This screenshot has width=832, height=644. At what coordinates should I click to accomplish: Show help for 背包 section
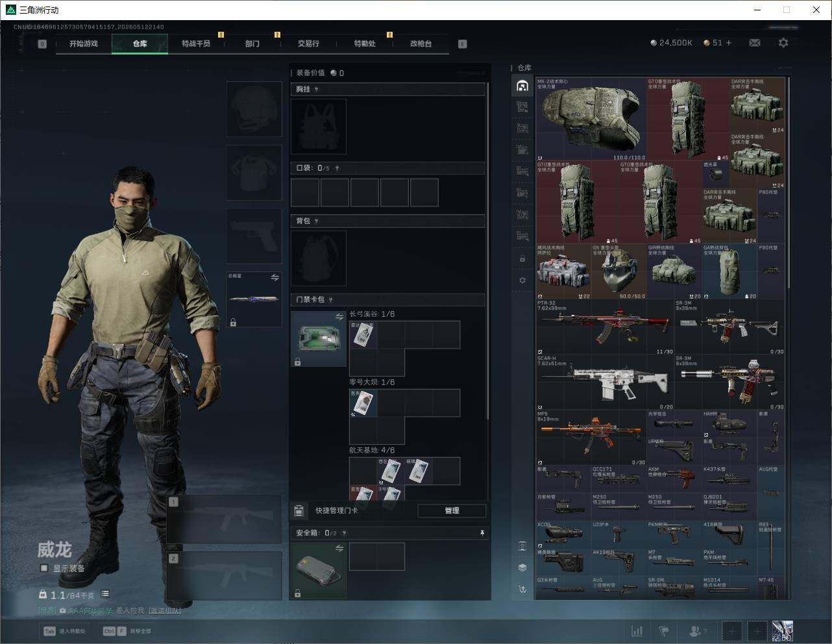click(316, 221)
